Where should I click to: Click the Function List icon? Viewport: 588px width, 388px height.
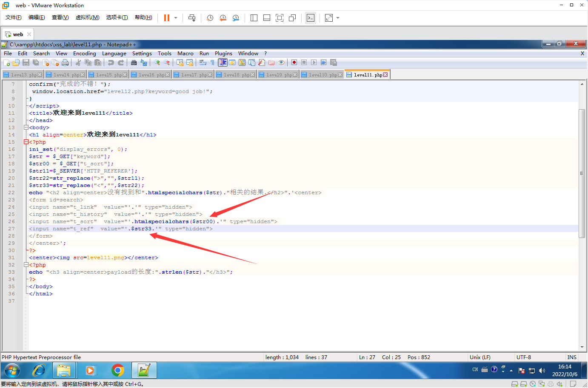[262, 62]
